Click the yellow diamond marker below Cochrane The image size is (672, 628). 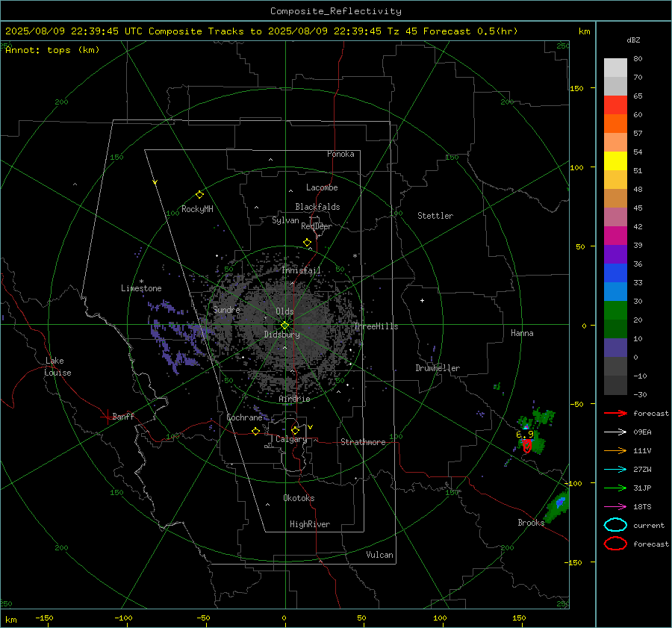(x=255, y=432)
